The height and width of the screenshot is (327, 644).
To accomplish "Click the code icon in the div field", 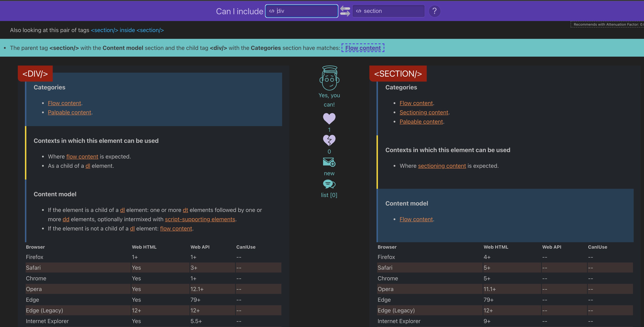I will click(x=271, y=11).
